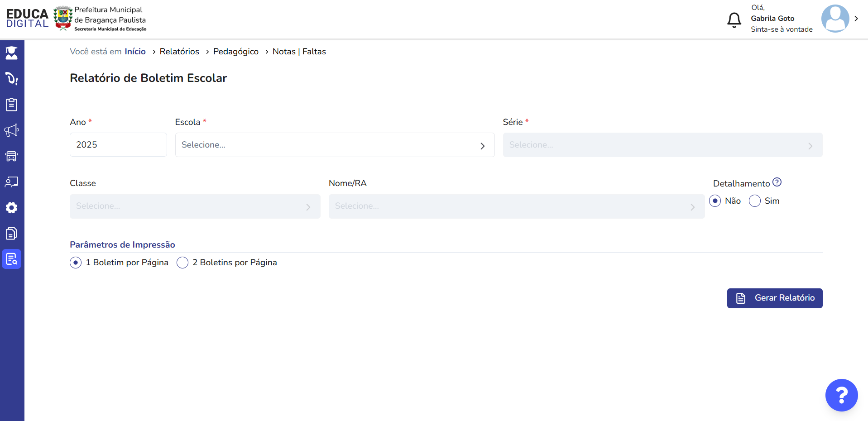Click the Gabrila Goto user name
868x421 pixels.
point(772,19)
